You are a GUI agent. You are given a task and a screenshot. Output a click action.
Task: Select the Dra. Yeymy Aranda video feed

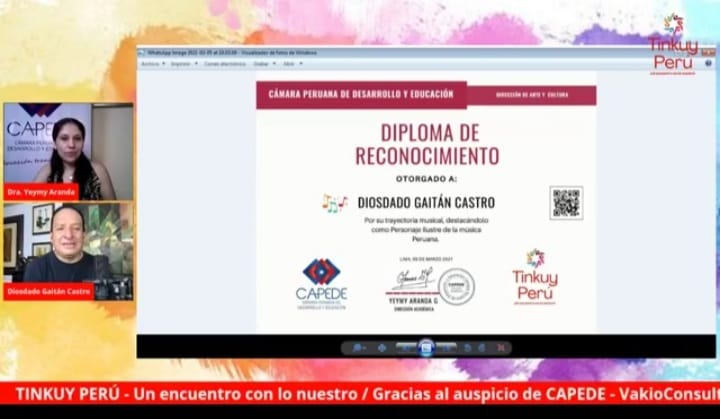coord(68,152)
